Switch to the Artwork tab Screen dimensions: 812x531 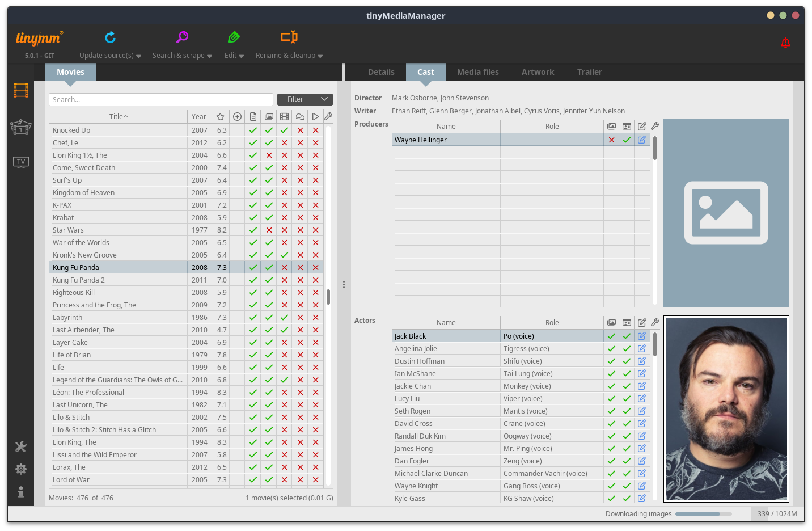click(x=538, y=72)
